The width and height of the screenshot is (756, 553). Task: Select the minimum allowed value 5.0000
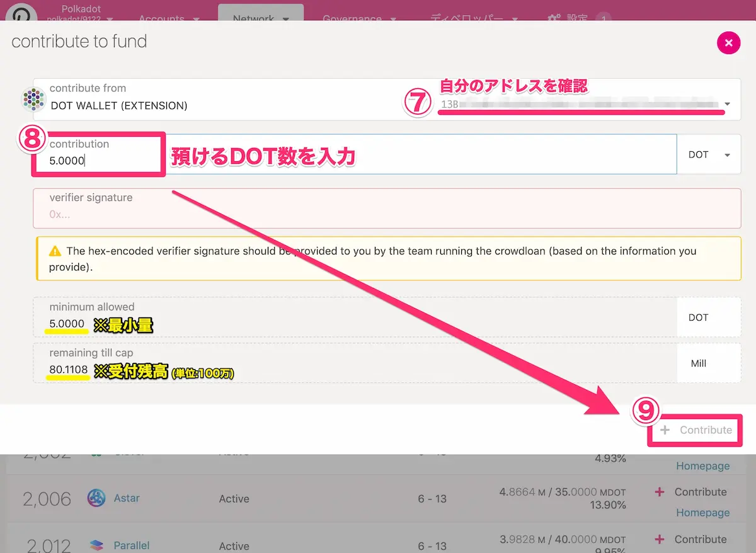pos(67,324)
